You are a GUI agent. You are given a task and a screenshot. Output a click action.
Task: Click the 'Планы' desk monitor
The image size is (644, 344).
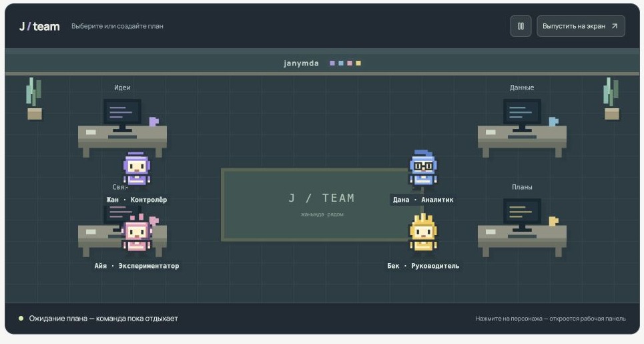pos(522,214)
